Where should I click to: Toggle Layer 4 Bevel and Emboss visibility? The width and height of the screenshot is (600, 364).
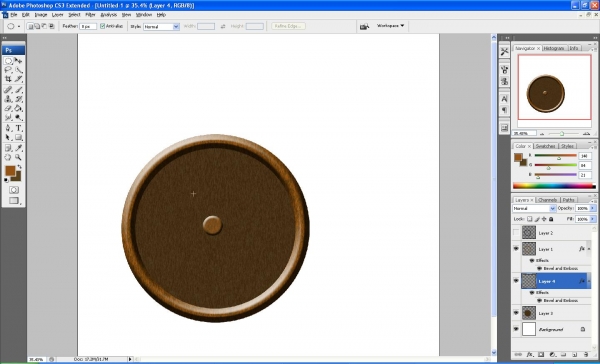click(x=540, y=300)
